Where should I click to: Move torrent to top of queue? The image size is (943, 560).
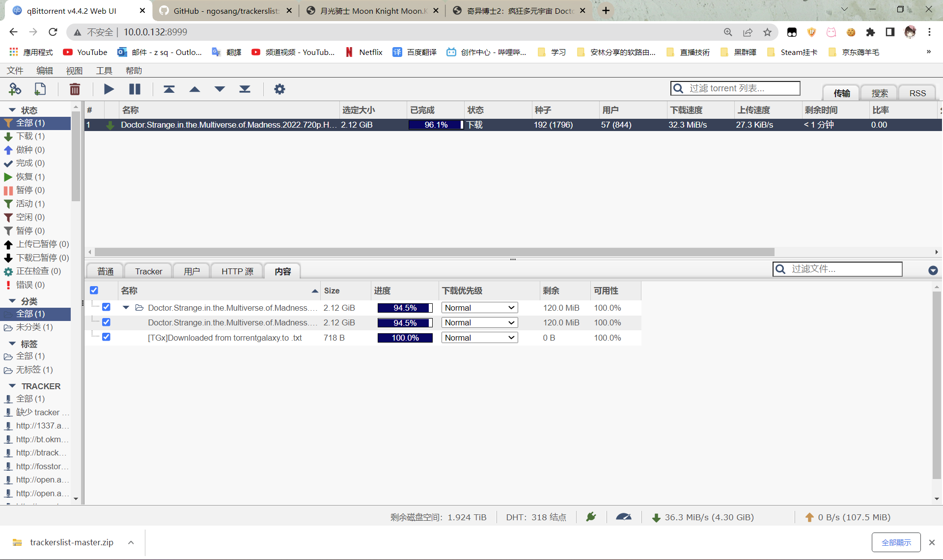(169, 89)
